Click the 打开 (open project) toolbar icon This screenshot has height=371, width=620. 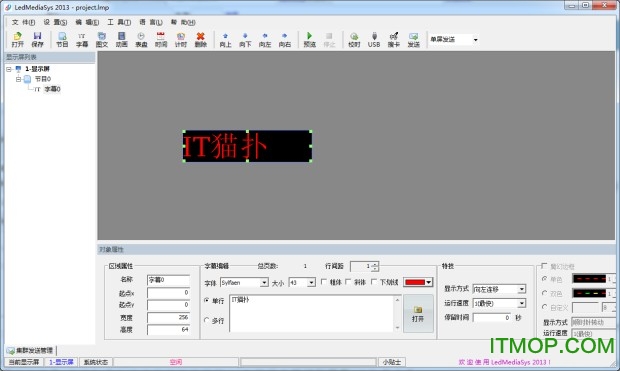pos(17,40)
